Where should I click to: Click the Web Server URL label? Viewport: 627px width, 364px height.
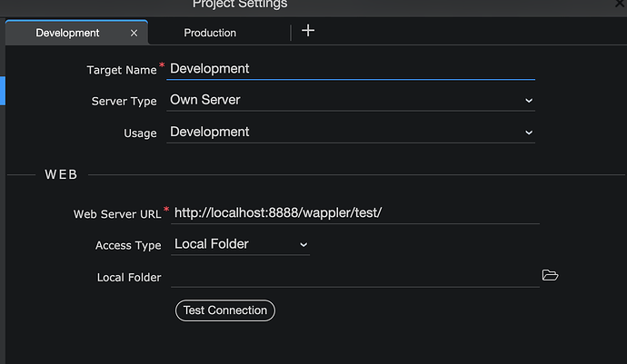click(117, 214)
